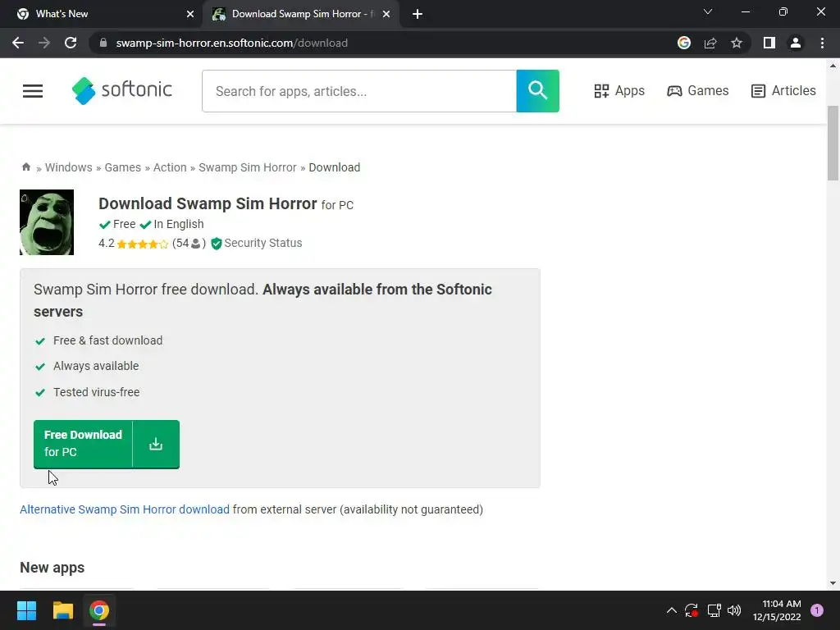Viewport: 840px width, 630px height.
Task: Click the Security Status shield icon
Action: coord(217,244)
